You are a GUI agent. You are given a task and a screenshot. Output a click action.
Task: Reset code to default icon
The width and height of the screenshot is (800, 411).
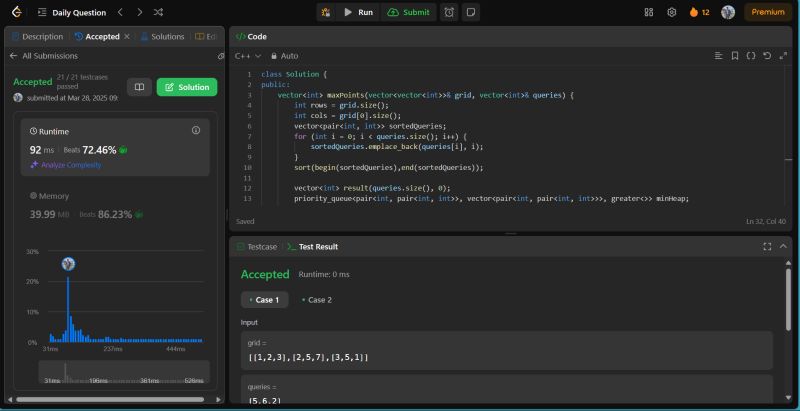[x=767, y=56]
